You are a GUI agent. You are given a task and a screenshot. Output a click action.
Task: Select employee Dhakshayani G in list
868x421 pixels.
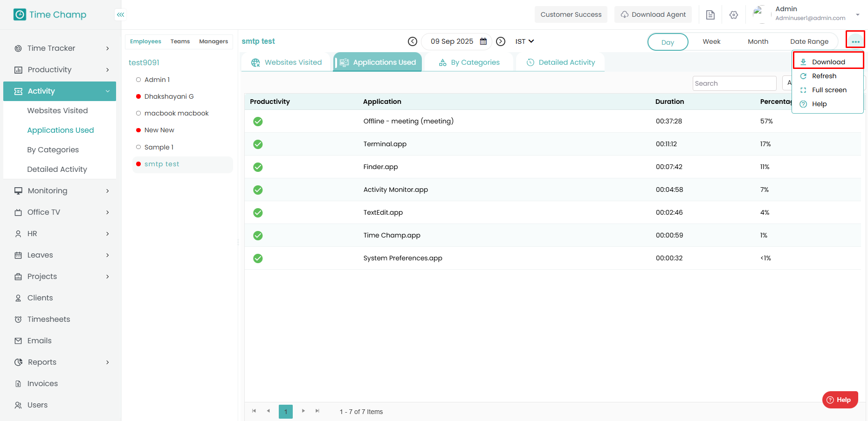click(169, 96)
